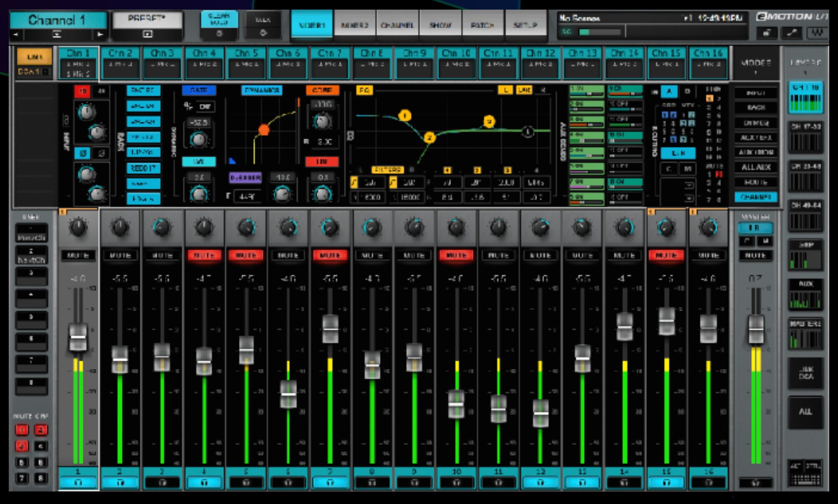This screenshot has height=504, width=838.
Task: Toggle the red LIM button
Action: click(321, 161)
